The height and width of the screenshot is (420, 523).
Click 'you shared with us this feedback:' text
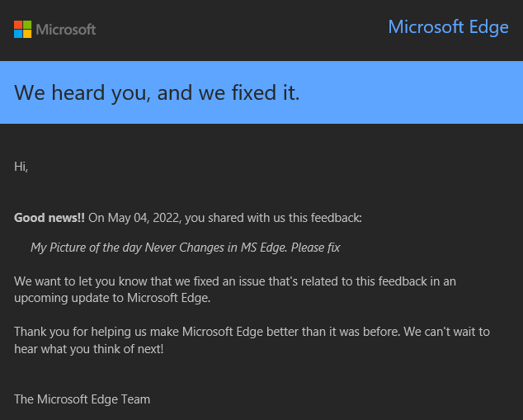tap(274, 218)
